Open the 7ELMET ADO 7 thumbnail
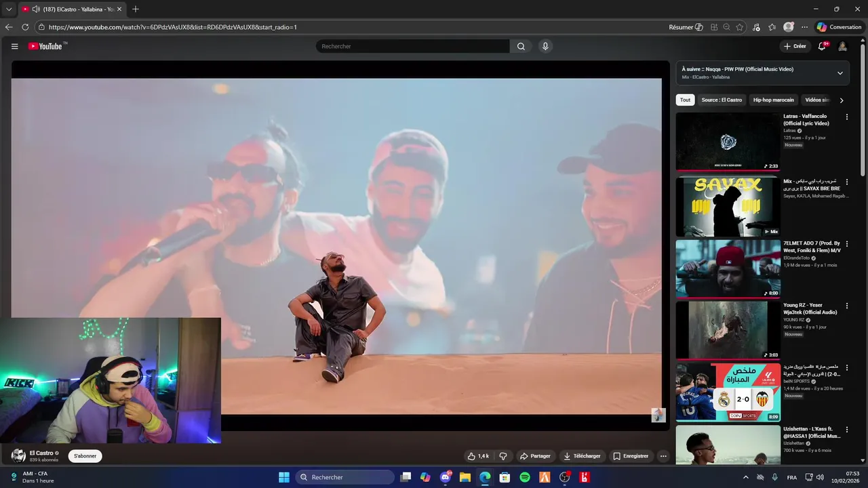868x488 pixels. [x=728, y=269]
